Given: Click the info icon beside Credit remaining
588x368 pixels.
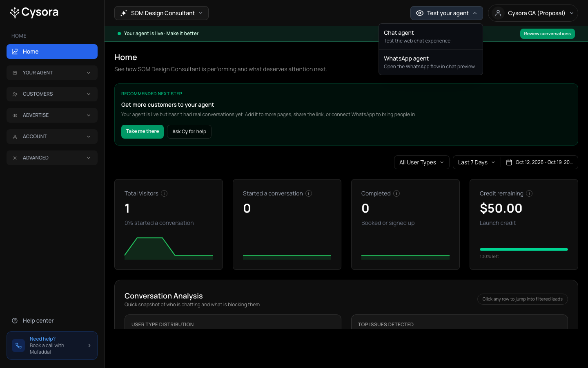Looking at the screenshot, I should [529, 193].
